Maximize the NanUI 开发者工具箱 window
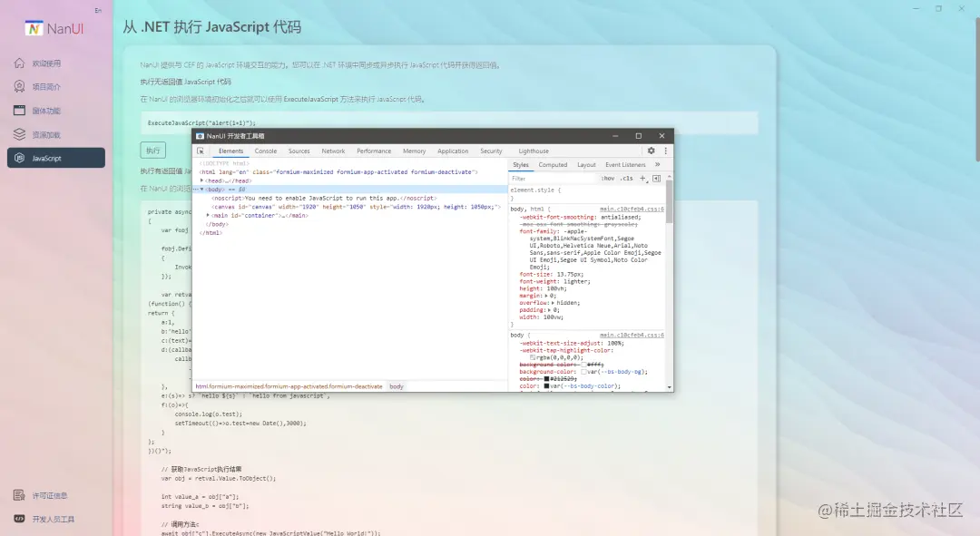Screen dimensions: 980x536 [x=638, y=135]
